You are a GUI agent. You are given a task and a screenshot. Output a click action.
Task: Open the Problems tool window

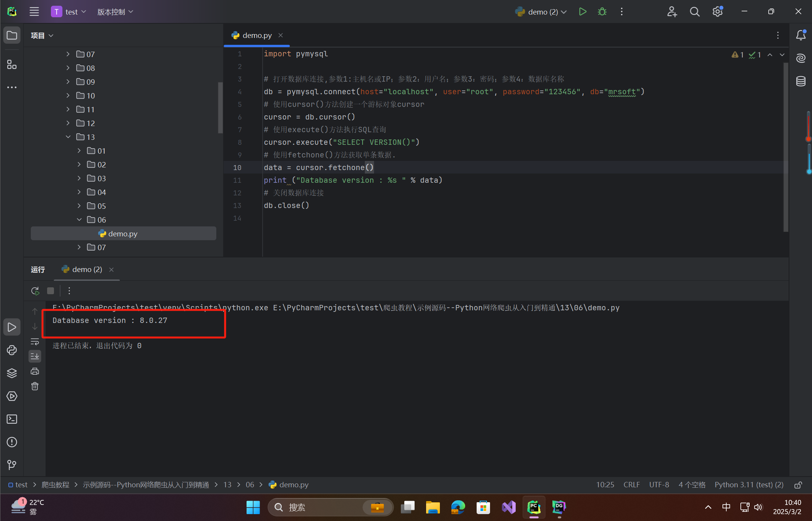click(12, 442)
